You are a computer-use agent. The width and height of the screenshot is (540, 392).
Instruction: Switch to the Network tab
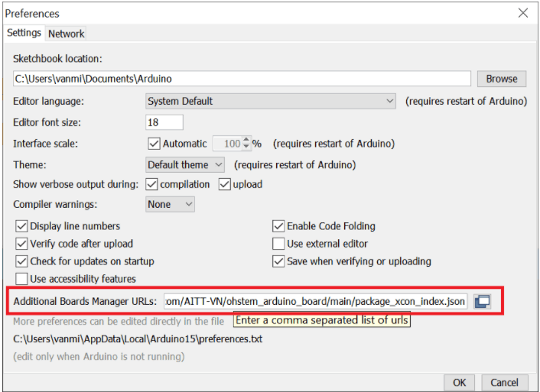coord(67,34)
